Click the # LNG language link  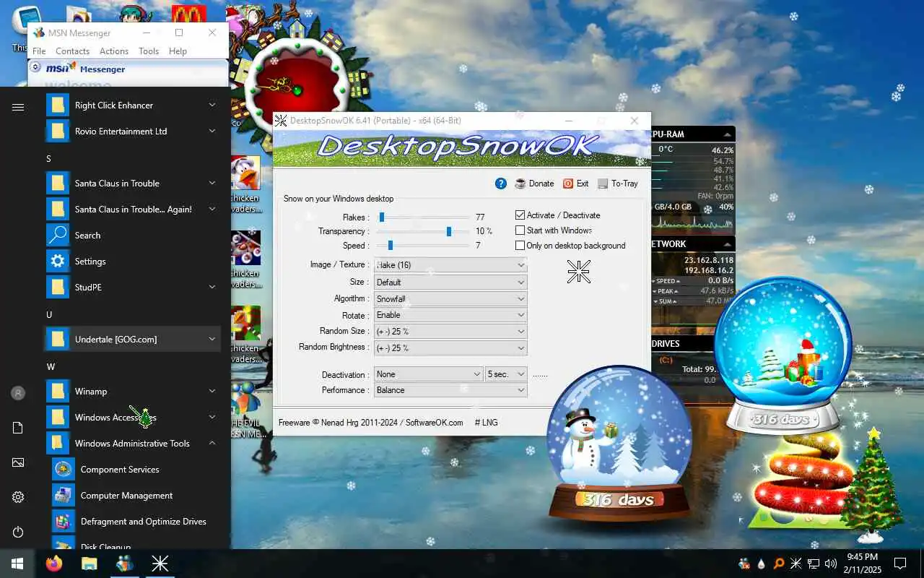tap(486, 423)
